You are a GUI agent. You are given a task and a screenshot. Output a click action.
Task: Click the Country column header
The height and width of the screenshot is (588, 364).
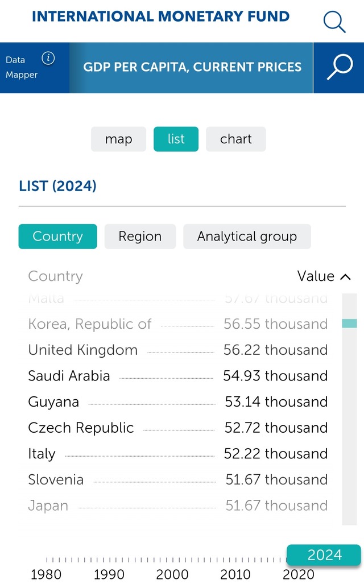(x=56, y=276)
